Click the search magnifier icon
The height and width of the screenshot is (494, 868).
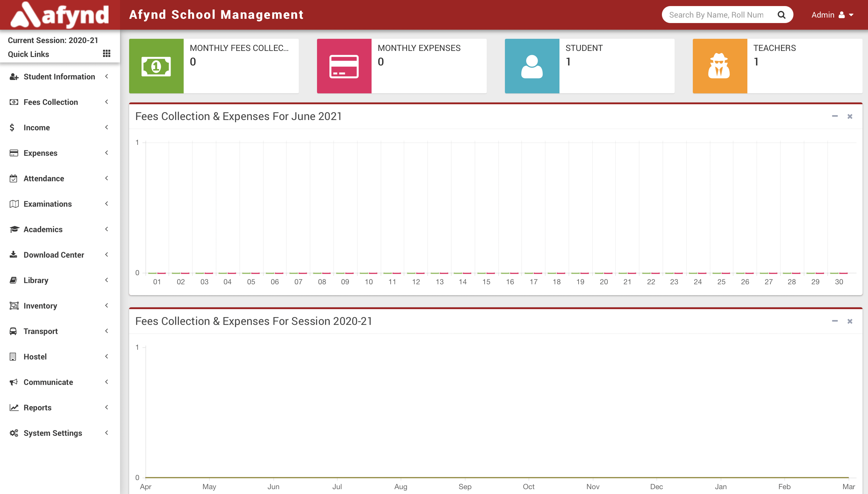[x=781, y=15]
